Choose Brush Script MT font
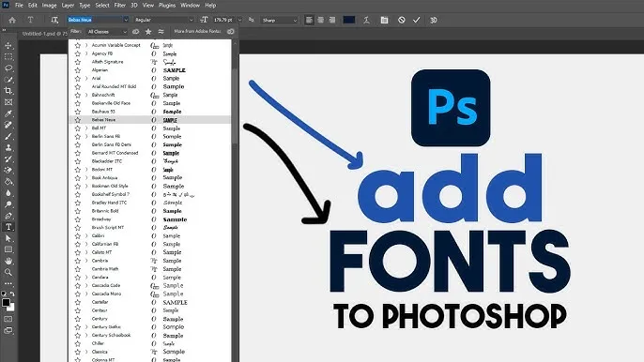Image resolution: width=644 pixels, height=362 pixels. pyautogui.click(x=108, y=227)
